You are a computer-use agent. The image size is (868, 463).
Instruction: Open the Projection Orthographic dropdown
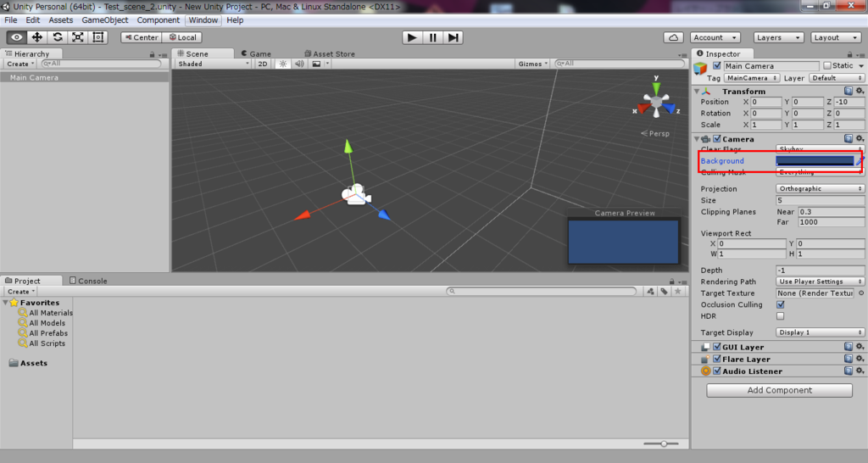[820, 188]
